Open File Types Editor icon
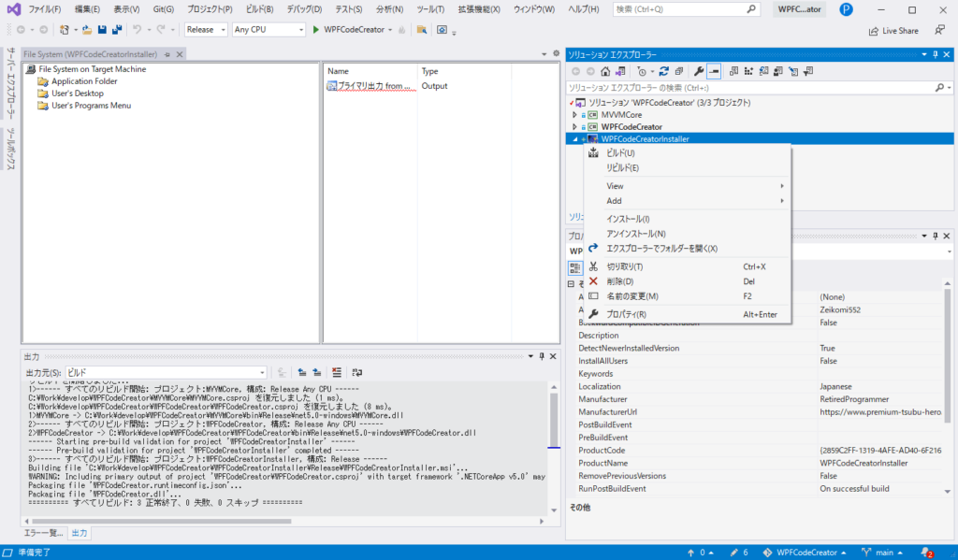 tap(763, 71)
